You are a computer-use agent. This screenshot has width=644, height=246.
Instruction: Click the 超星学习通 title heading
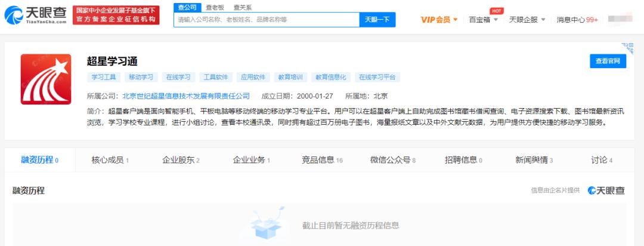point(112,61)
